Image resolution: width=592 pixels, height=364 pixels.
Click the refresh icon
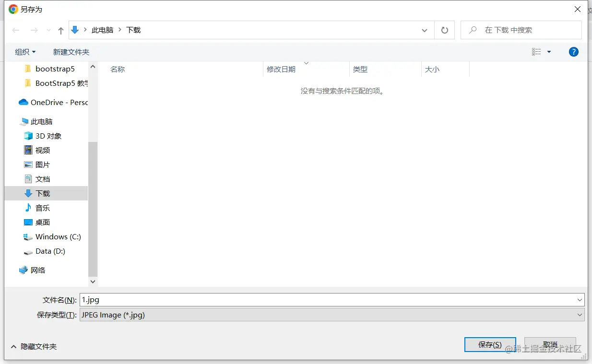point(444,30)
